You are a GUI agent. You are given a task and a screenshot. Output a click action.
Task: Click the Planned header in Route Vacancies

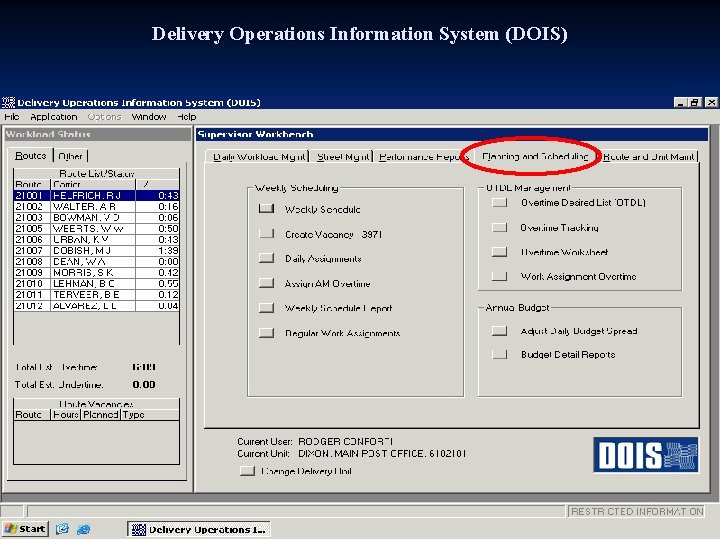point(101,415)
